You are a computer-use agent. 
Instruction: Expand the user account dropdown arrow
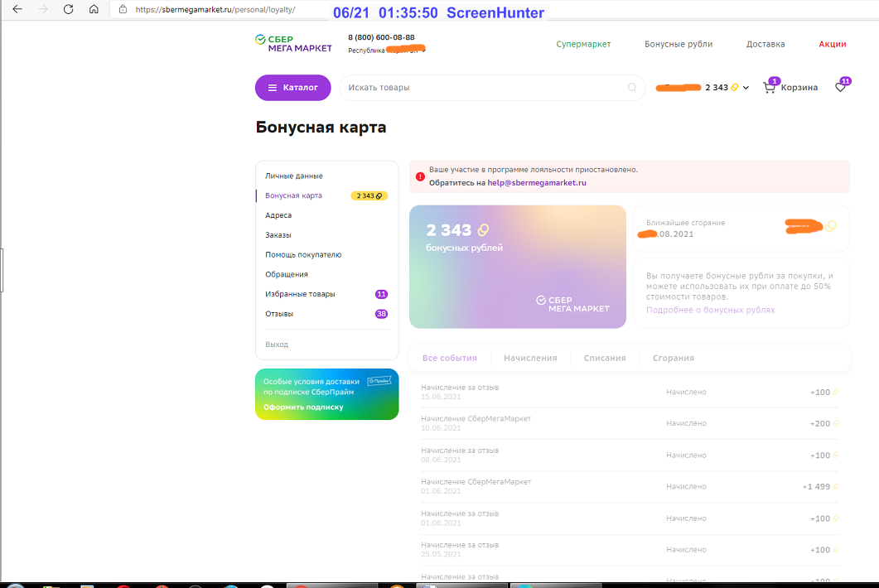(x=746, y=88)
